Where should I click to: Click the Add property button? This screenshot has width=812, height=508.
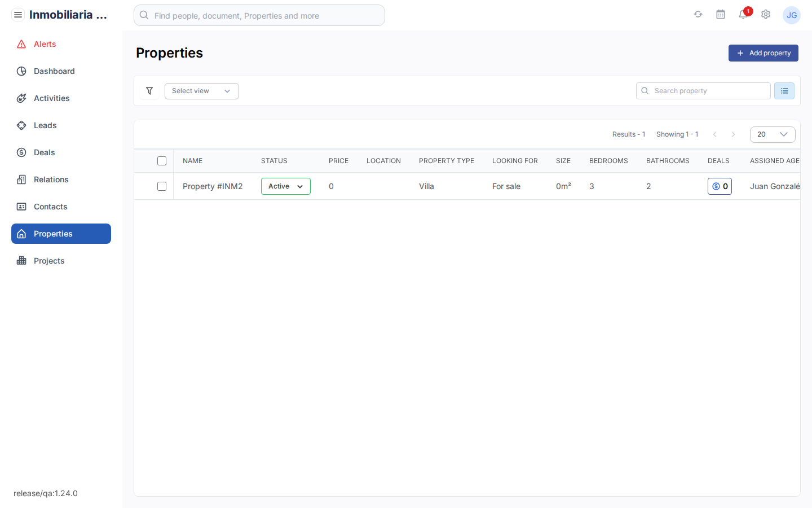tap(763, 52)
